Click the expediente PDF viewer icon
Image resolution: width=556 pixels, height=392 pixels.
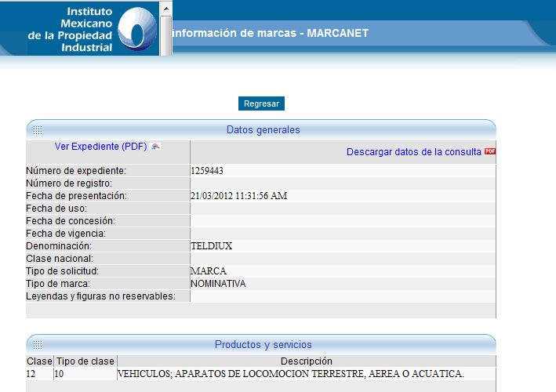[155, 146]
